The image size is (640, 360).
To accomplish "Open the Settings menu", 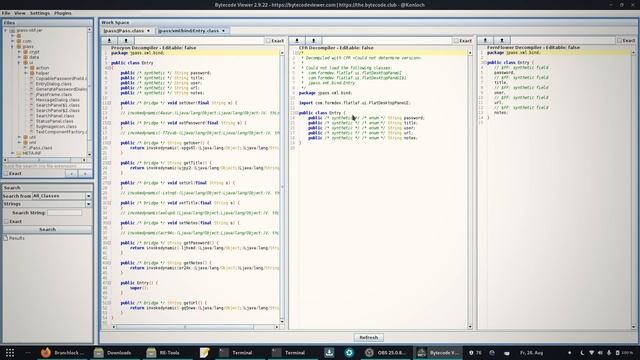I will 40,13.
